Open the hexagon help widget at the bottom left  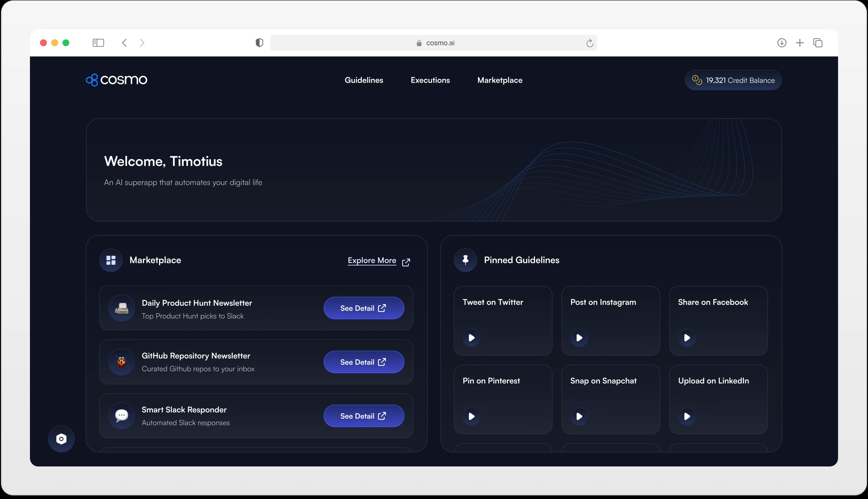click(x=61, y=439)
